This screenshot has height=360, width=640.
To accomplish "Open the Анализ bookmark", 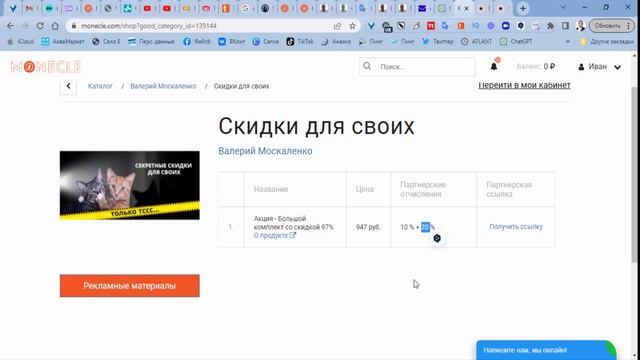I will point(336,42).
